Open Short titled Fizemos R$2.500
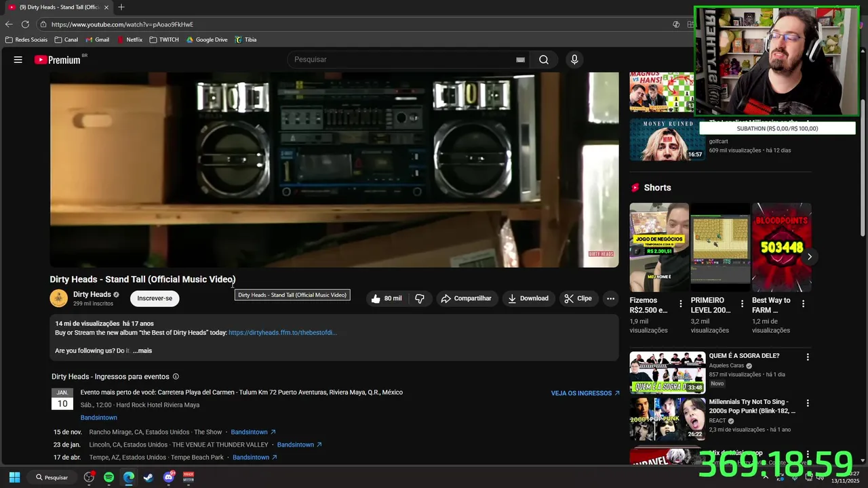Screen dimensions: 868x488 [x=658, y=247]
